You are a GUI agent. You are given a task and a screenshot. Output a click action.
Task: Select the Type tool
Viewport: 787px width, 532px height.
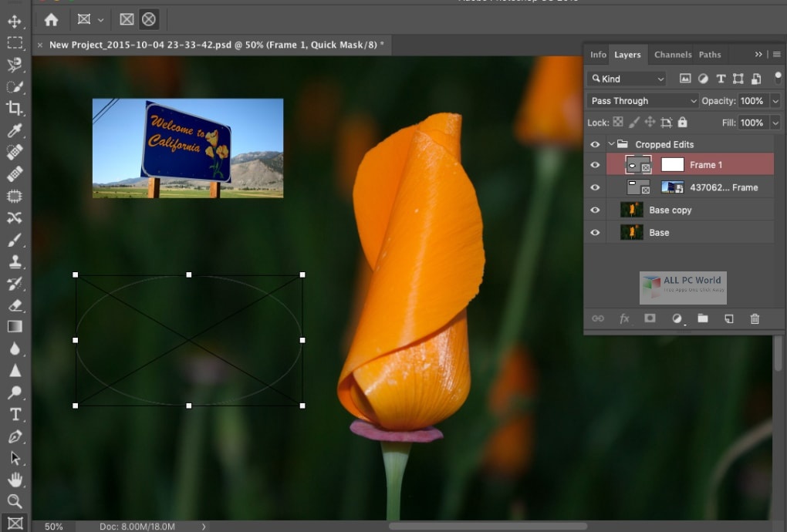point(15,414)
